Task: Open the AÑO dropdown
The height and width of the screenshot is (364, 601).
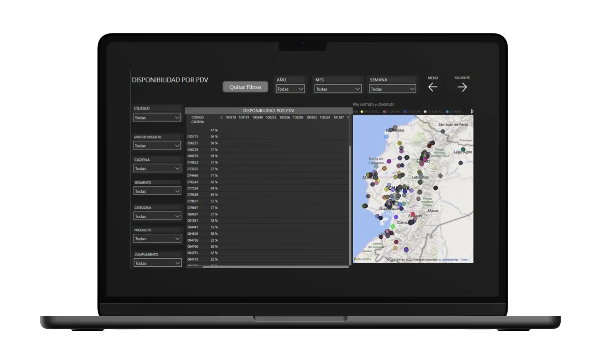Action: (x=290, y=89)
